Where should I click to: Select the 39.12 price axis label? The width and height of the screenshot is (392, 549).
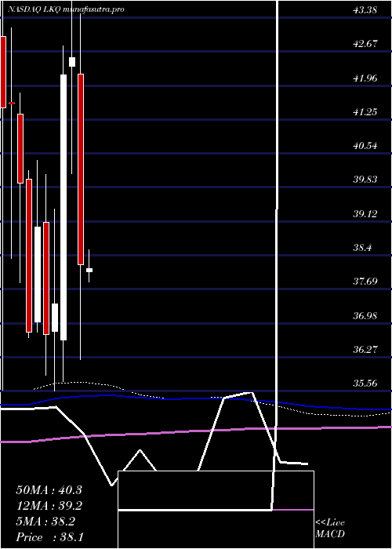[365, 213]
